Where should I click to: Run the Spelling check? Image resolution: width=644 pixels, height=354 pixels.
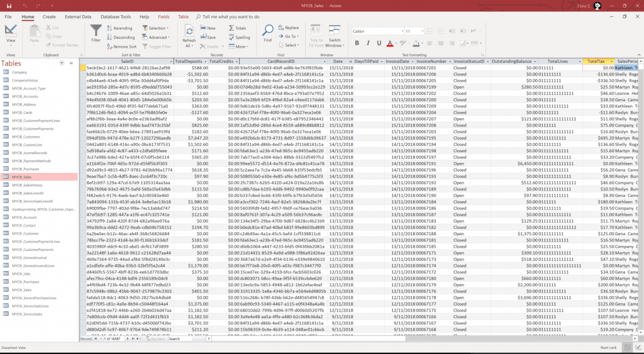(x=240, y=37)
